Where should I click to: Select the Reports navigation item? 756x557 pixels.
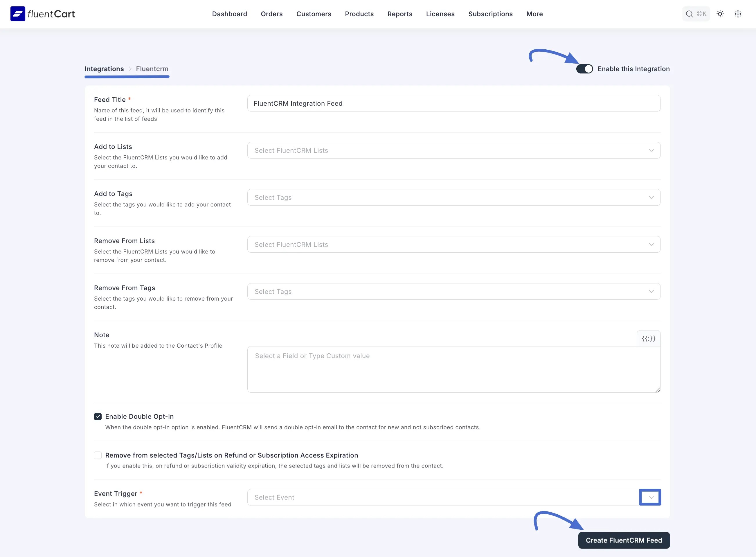point(400,14)
